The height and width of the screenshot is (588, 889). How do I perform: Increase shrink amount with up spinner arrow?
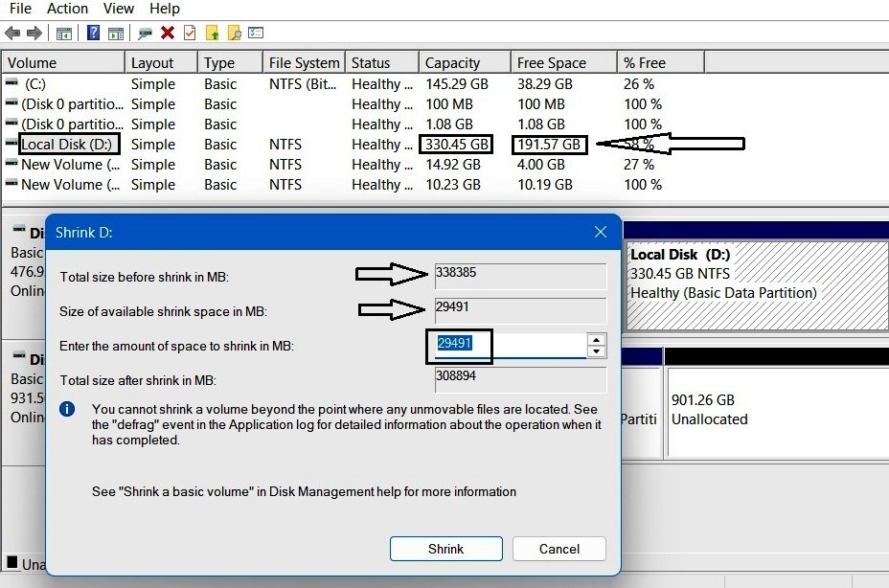pos(596,340)
